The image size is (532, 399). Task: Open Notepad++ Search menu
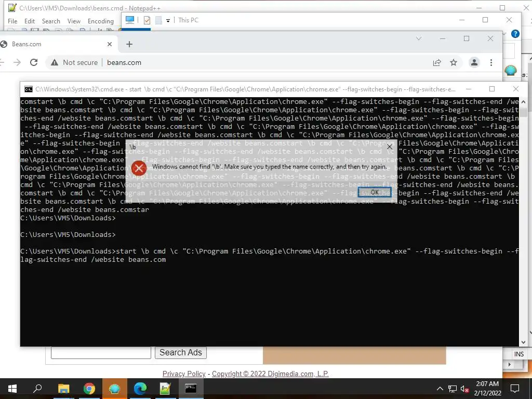(x=51, y=21)
